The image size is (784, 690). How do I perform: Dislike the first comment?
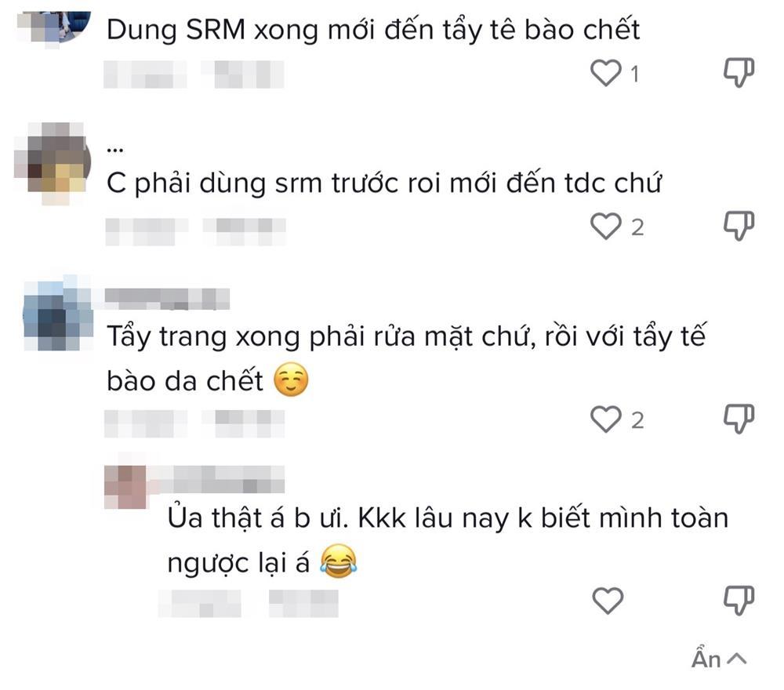point(737,71)
